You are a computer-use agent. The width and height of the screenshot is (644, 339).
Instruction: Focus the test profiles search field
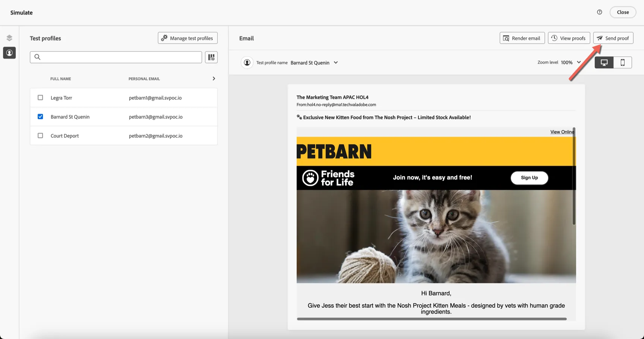[116, 57]
